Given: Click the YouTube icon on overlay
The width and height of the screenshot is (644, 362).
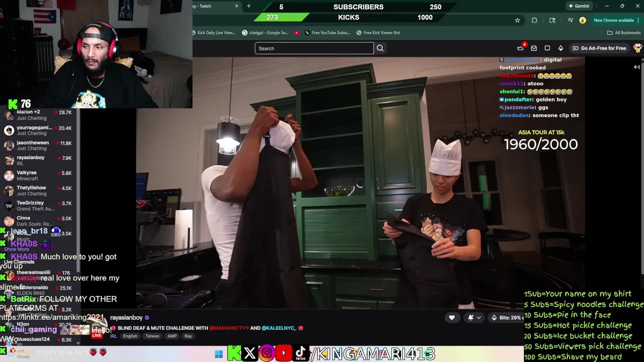Looking at the screenshot, I should [283, 353].
